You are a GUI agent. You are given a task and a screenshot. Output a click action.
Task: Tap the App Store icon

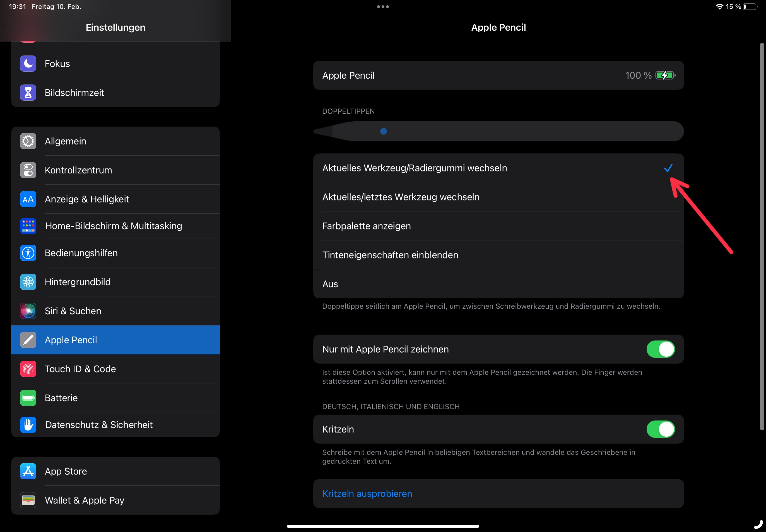pyautogui.click(x=28, y=471)
